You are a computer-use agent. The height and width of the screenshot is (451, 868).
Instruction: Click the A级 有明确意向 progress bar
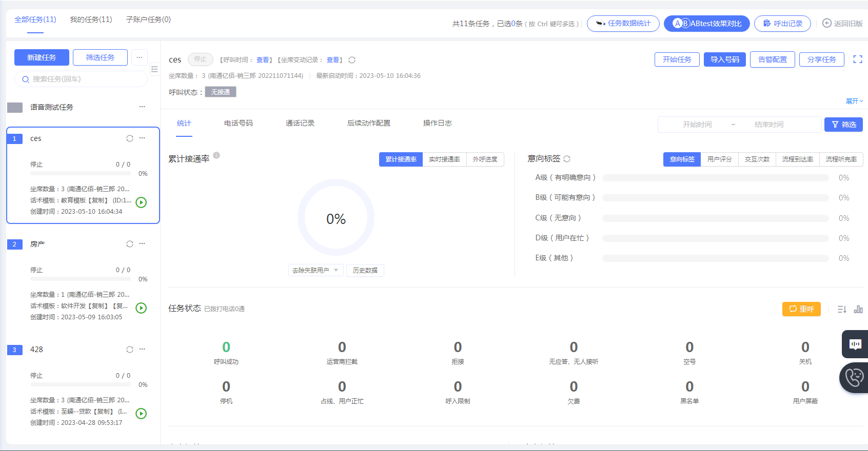coord(716,178)
